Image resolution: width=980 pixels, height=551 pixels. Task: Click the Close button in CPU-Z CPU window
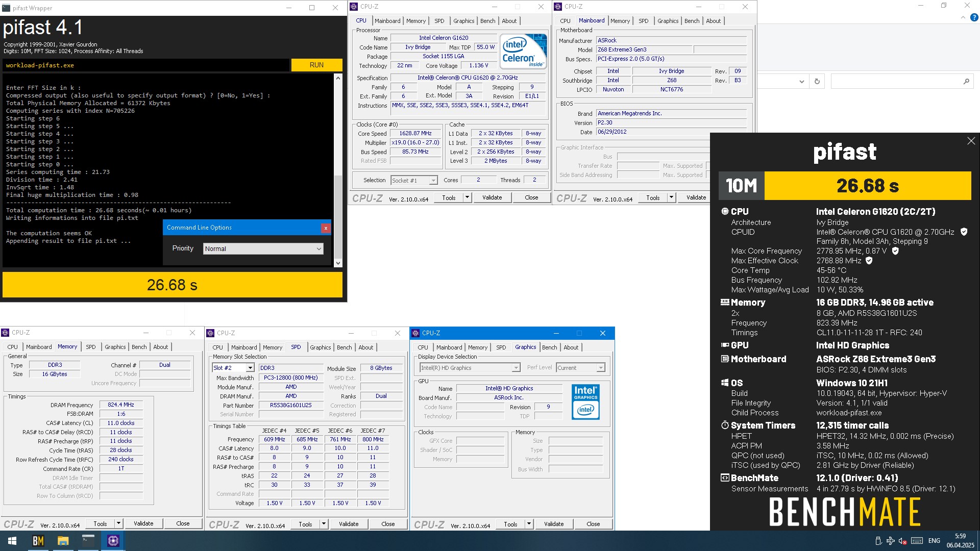[531, 197]
